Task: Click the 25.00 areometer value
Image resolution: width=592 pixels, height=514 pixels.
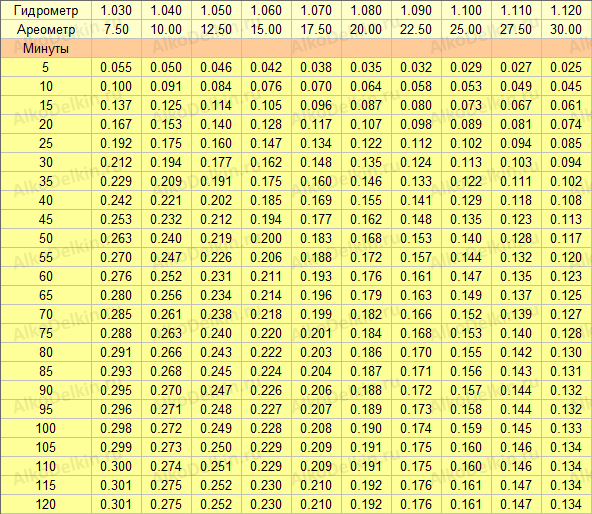Action: point(466,29)
